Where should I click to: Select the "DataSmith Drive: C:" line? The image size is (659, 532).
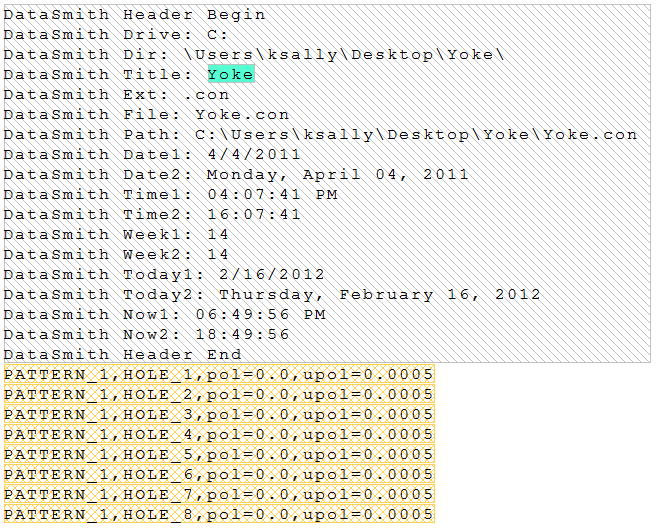[116, 34]
